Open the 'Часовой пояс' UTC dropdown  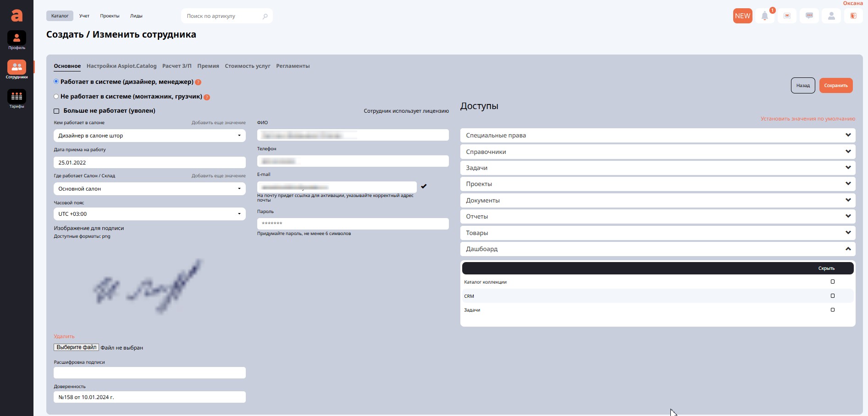click(x=149, y=214)
